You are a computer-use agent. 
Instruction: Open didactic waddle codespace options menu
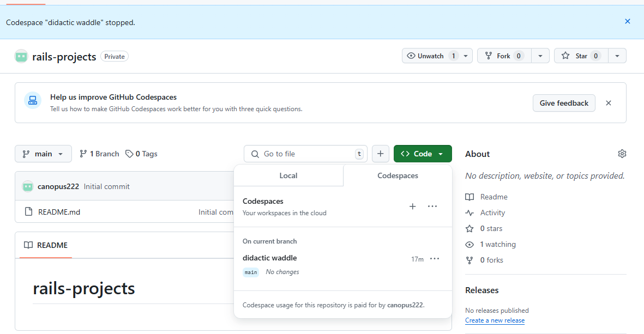click(x=435, y=259)
